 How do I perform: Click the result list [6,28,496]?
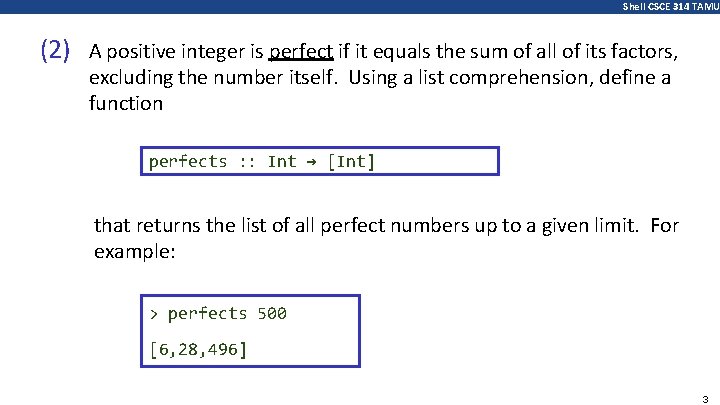click(x=198, y=349)
